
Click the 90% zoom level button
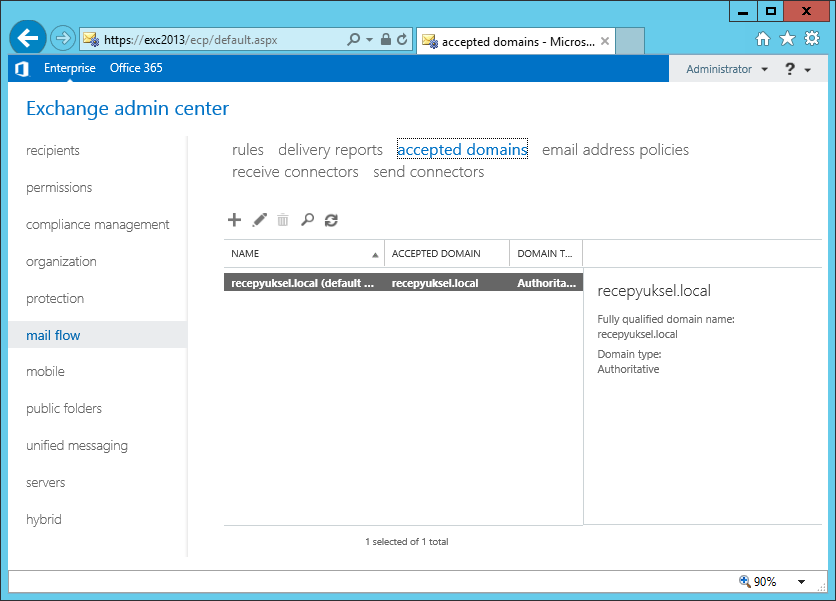758,581
